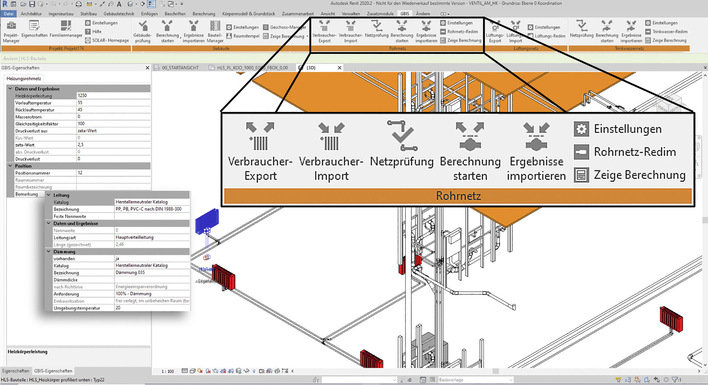Switch to the Architektur ribbon tab
Screen dimensions: 708x385
[31, 14]
